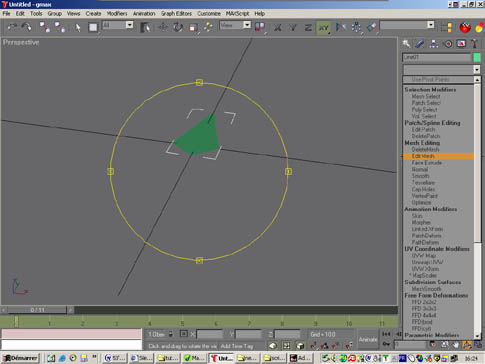Open the Create panel tab icon
Image resolution: width=485 pixels, height=364 pixels.
[406, 44]
